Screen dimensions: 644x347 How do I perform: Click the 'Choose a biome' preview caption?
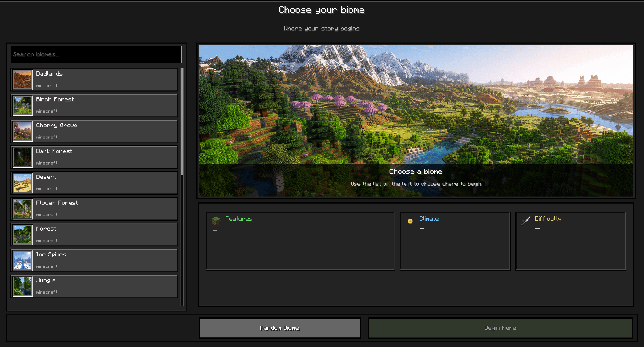pos(416,171)
